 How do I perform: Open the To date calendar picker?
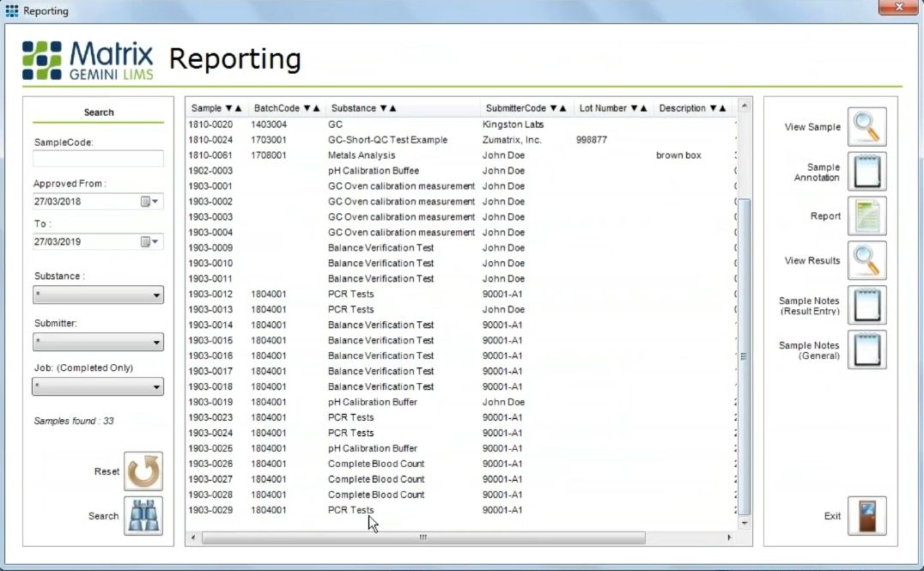149,241
